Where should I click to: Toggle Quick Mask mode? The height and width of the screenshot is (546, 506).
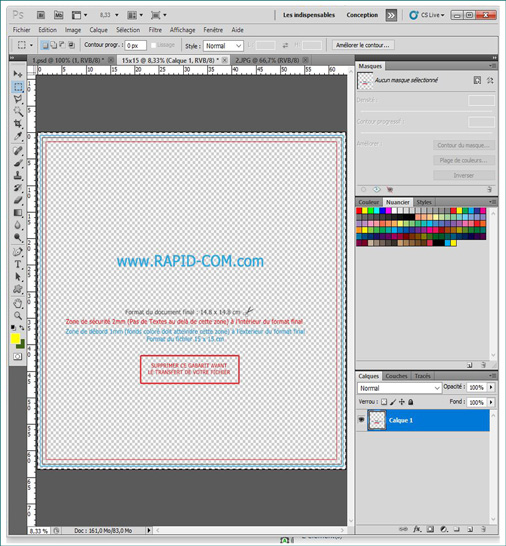coord(17,356)
